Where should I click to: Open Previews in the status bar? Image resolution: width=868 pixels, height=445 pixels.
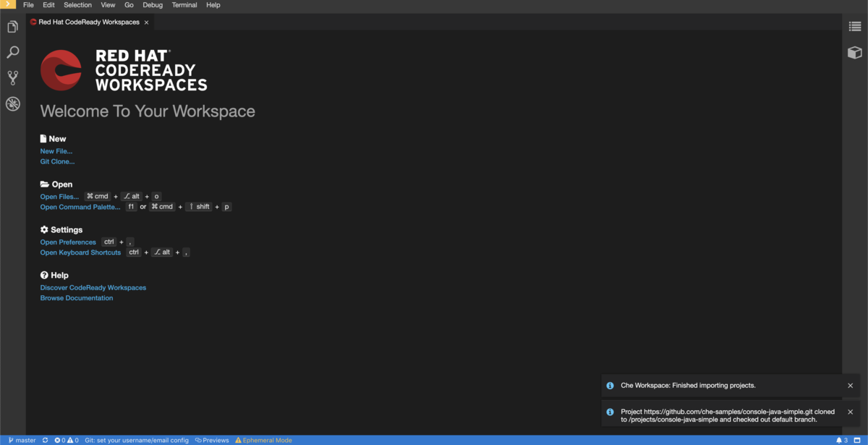coord(212,440)
